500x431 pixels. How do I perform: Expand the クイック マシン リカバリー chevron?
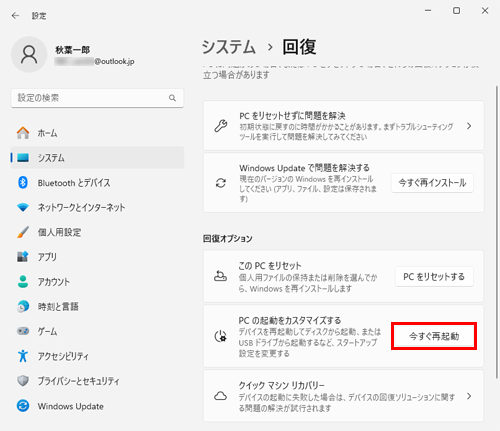(x=469, y=396)
